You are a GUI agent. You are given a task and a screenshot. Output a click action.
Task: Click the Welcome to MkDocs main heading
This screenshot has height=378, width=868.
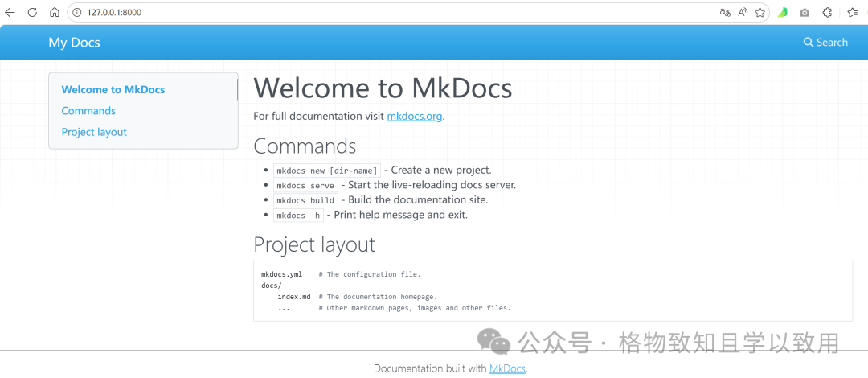coord(383,88)
